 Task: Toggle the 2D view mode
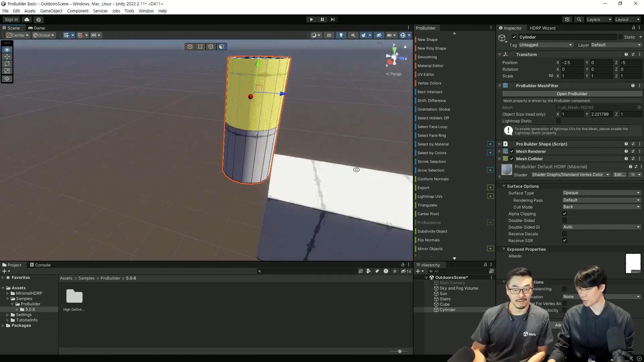click(x=329, y=35)
